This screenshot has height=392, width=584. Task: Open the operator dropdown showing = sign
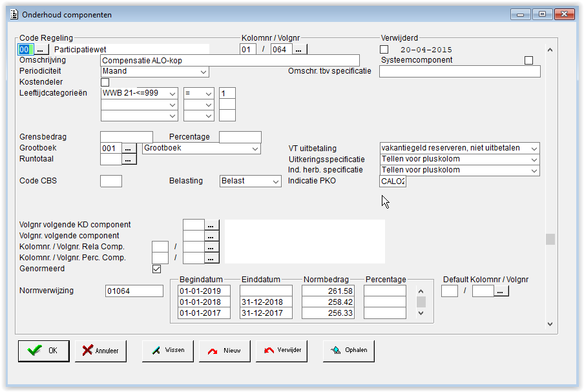pos(199,93)
